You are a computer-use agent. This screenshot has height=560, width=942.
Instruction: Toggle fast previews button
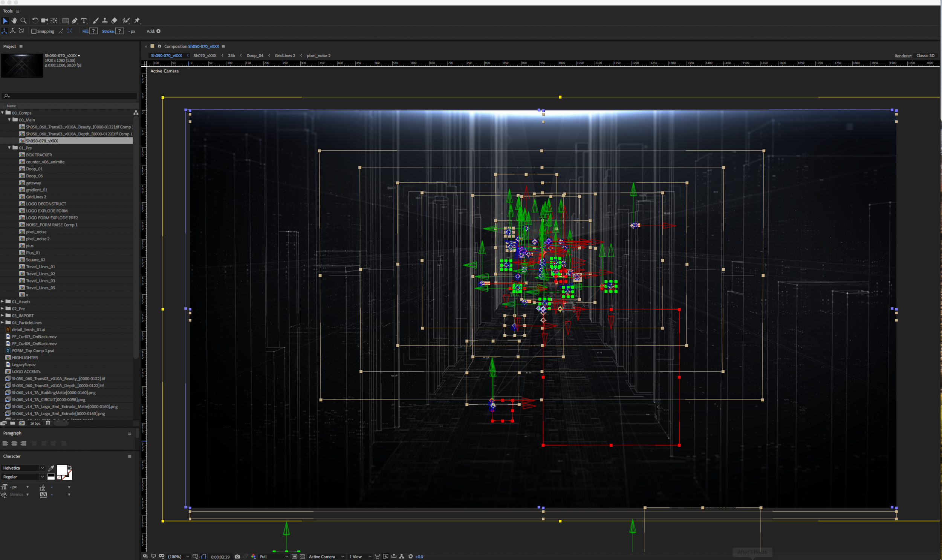click(385, 557)
